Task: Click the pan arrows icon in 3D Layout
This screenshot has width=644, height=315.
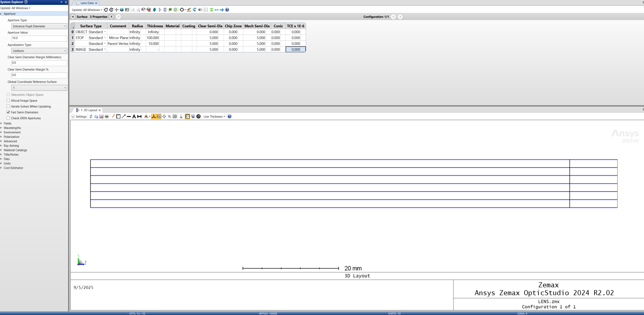Action: point(164,116)
